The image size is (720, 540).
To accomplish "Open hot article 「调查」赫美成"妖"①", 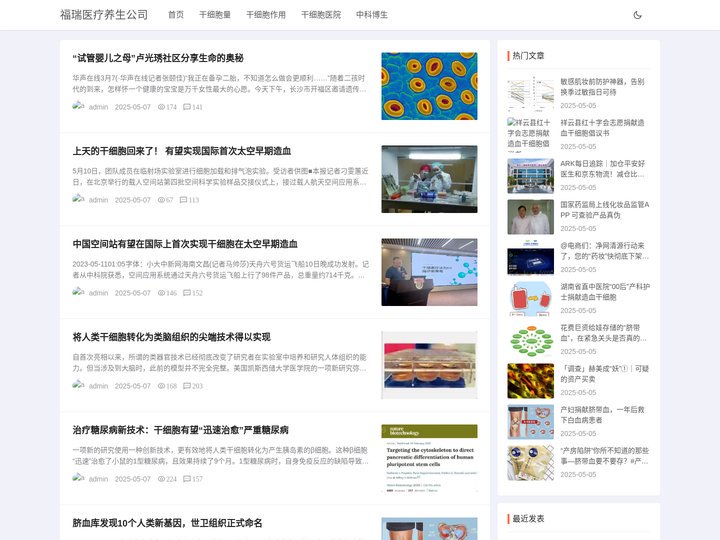I will (604, 374).
